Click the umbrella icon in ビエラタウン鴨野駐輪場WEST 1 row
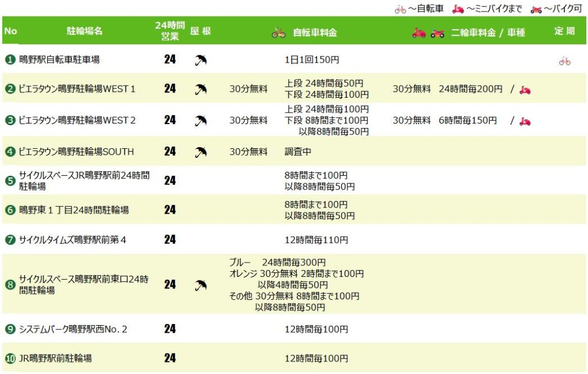Screen dimensions: 588x374 point(200,89)
